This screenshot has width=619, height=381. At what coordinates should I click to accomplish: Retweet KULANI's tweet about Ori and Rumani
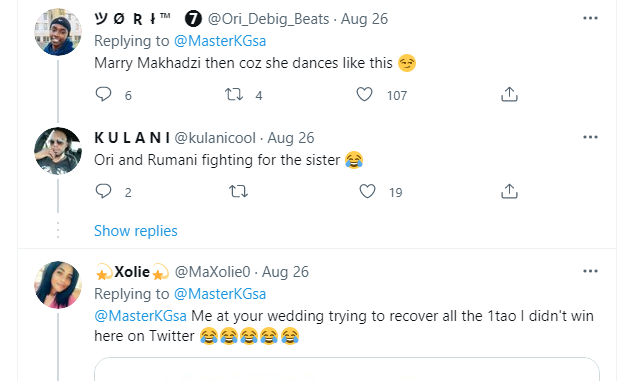click(238, 191)
